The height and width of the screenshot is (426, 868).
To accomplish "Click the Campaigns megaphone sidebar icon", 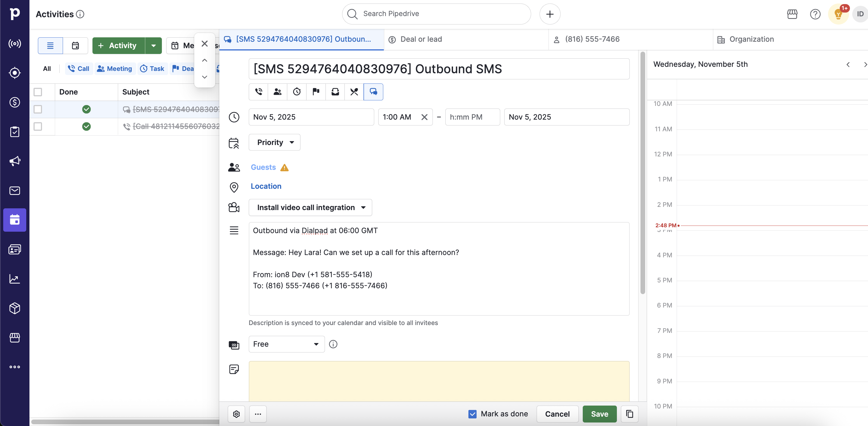I will click(15, 161).
